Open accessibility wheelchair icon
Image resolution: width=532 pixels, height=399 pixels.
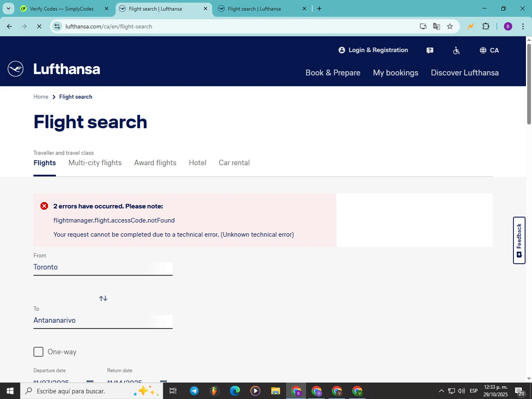point(456,50)
